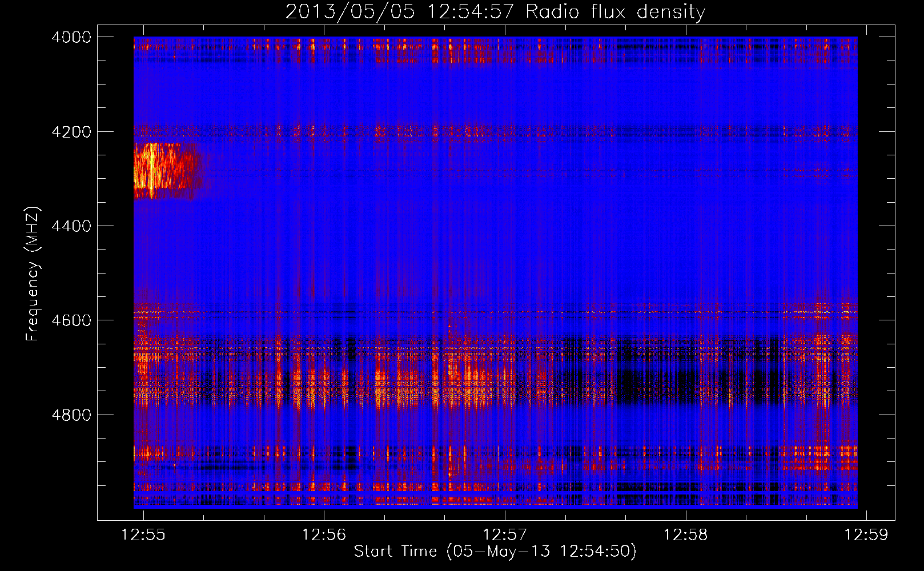This screenshot has height=571, width=924.
Task: Click the 12:55 time axis label
Action: point(143,534)
